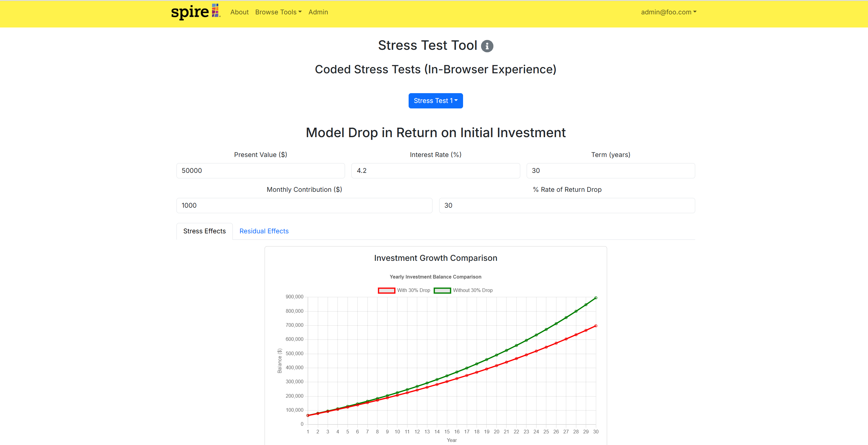The height and width of the screenshot is (445, 868).
Task: Click the 'With 30% Drop' legend label
Action: 414,290
